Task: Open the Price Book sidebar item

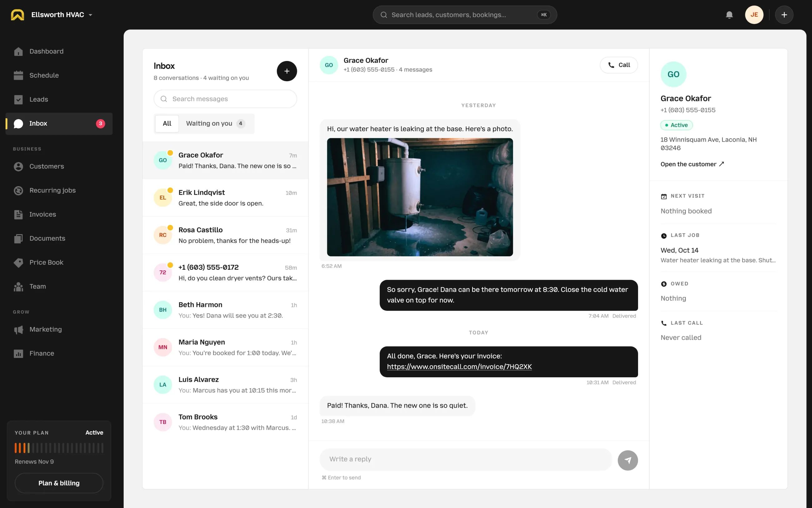Action: pos(59,262)
